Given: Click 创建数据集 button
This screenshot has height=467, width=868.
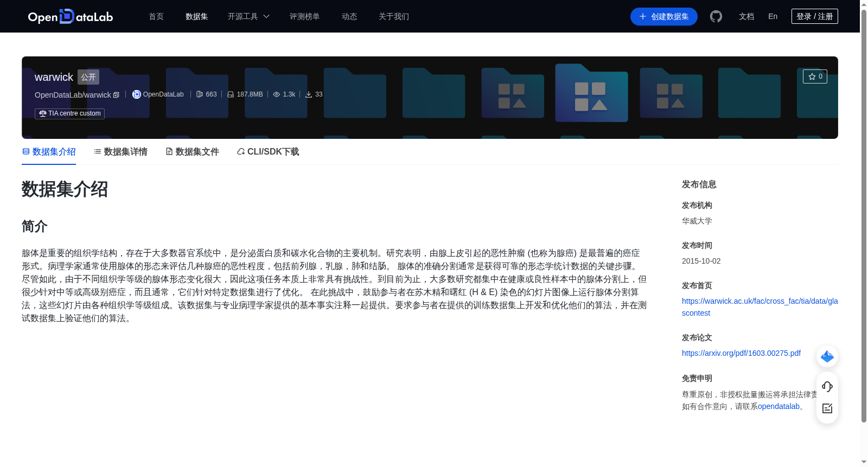Looking at the screenshot, I should (664, 17).
